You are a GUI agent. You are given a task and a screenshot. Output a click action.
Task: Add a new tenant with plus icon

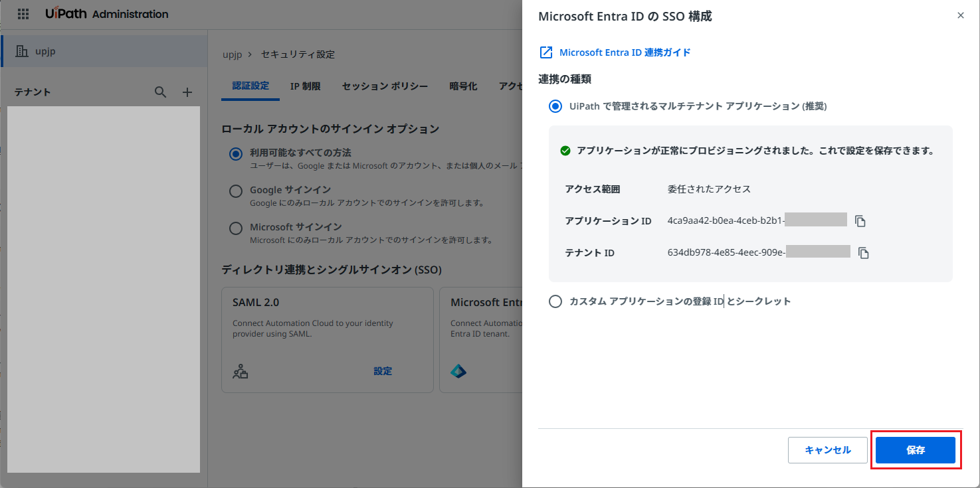(187, 92)
